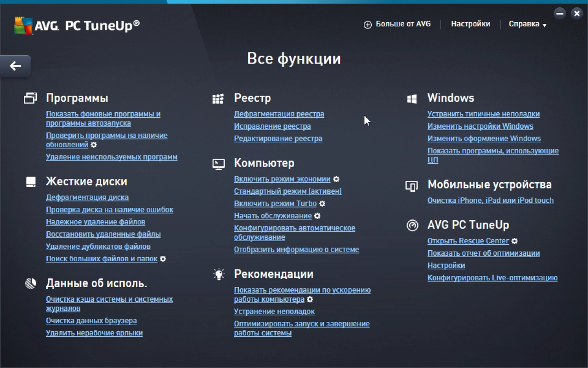
Task: Start Дефрагментация диска
Action: point(87,197)
